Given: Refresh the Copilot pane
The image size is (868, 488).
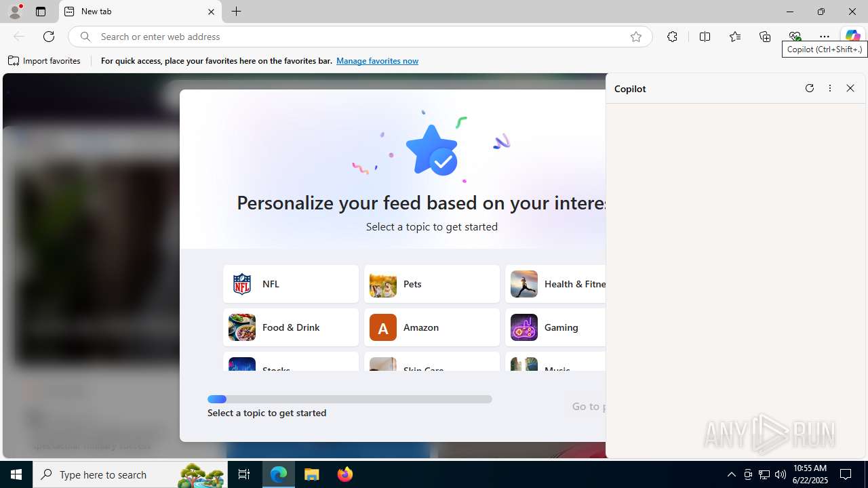Looking at the screenshot, I should (809, 88).
